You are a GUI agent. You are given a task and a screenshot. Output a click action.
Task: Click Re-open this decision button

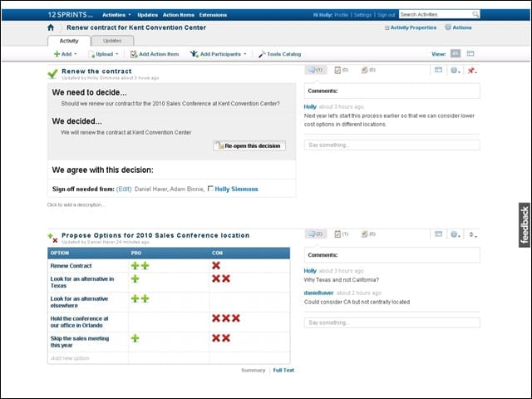(x=249, y=146)
